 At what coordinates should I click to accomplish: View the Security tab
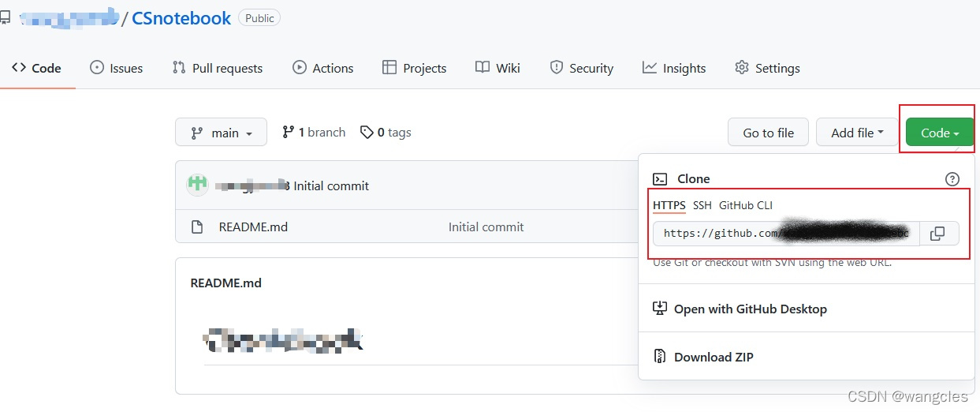(x=581, y=68)
